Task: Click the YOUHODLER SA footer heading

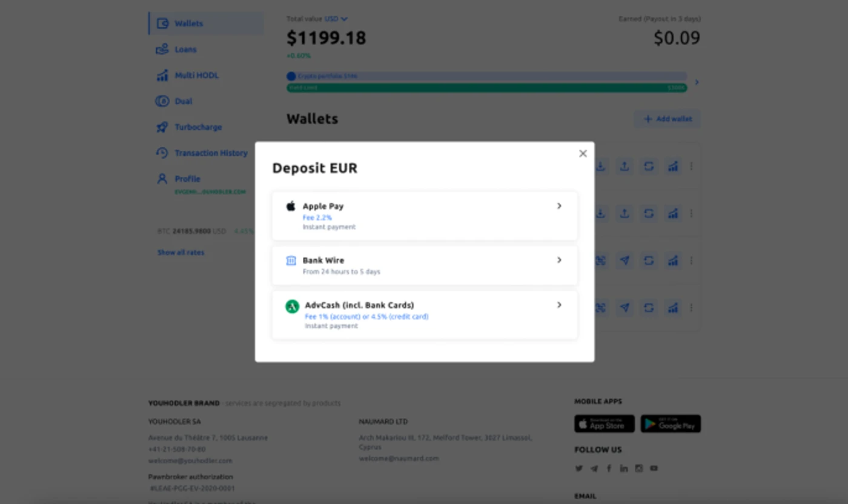Action: pos(174,422)
